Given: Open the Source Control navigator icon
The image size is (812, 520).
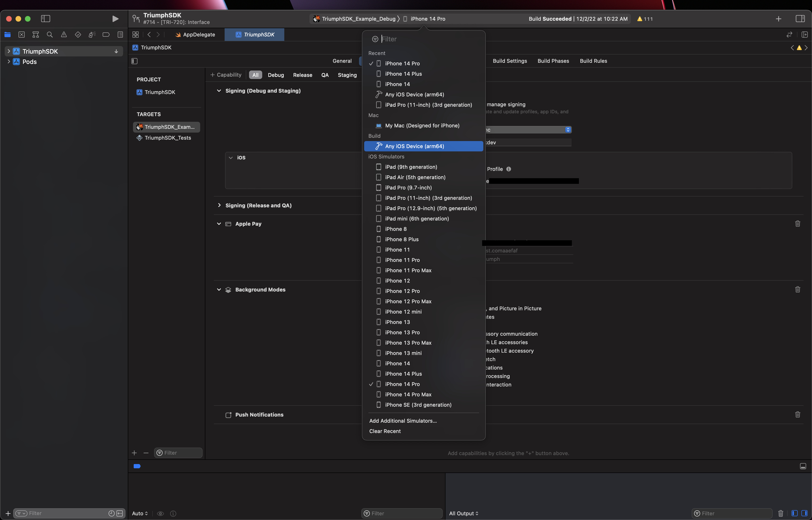Looking at the screenshot, I should [x=22, y=35].
